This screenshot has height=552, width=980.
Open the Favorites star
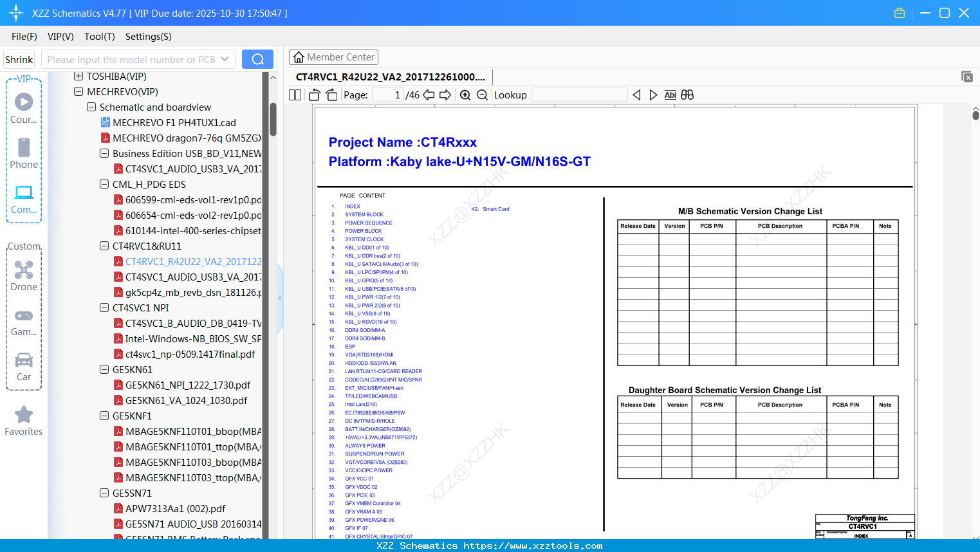click(24, 421)
